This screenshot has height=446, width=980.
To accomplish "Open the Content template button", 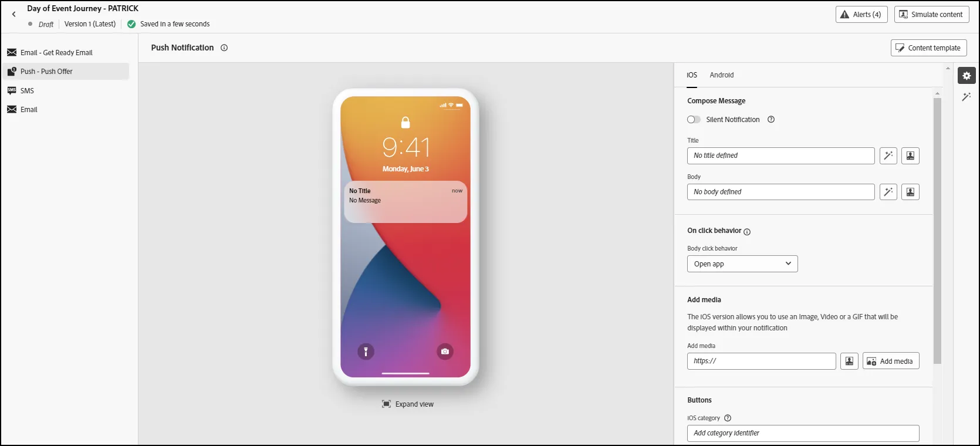I will coord(929,48).
